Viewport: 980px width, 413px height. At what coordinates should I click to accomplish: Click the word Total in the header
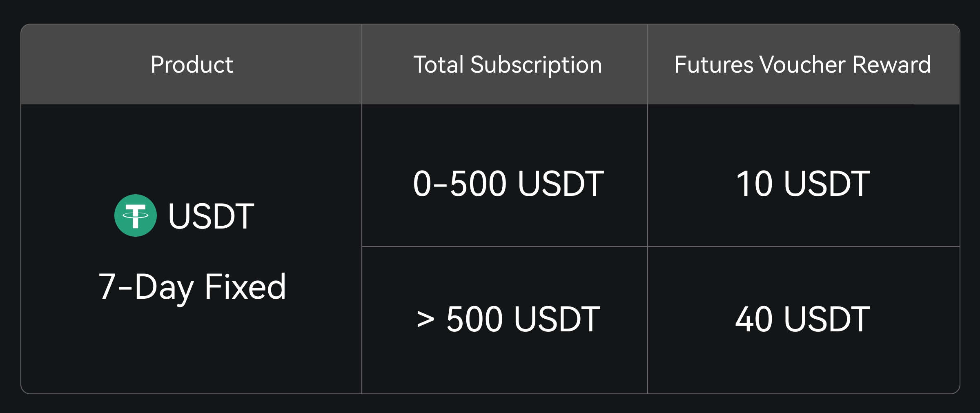(439, 64)
